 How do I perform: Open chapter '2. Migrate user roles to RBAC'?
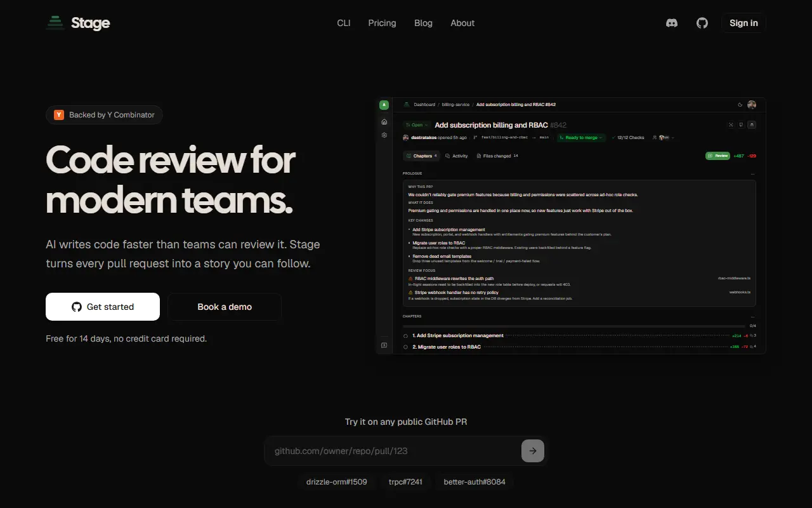447,347
